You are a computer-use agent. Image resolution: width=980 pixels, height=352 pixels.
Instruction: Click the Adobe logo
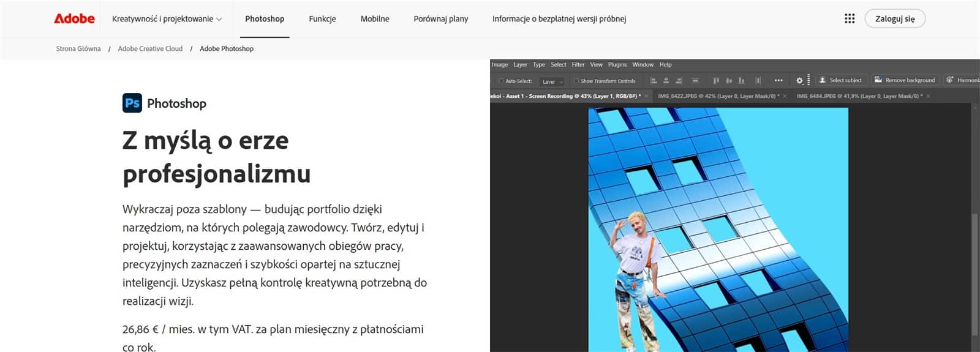[x=74, y=18]
